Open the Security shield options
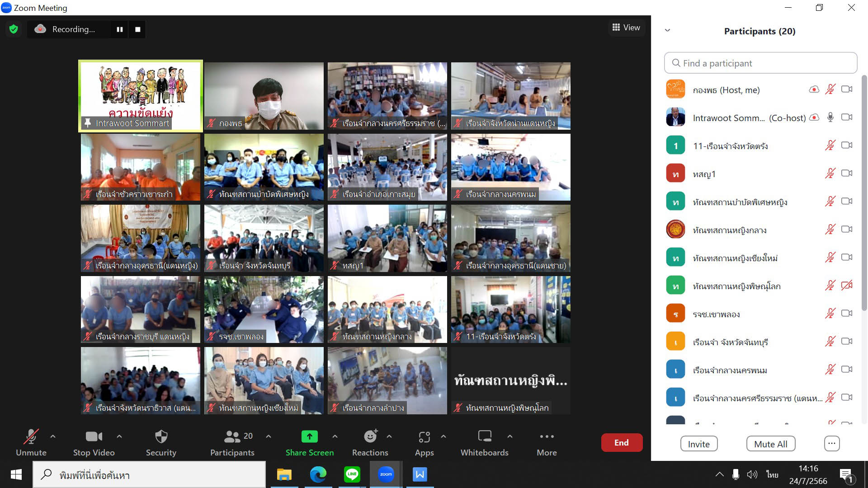The width and height of the screenshot is (868, 488). (x=161, y=442)
